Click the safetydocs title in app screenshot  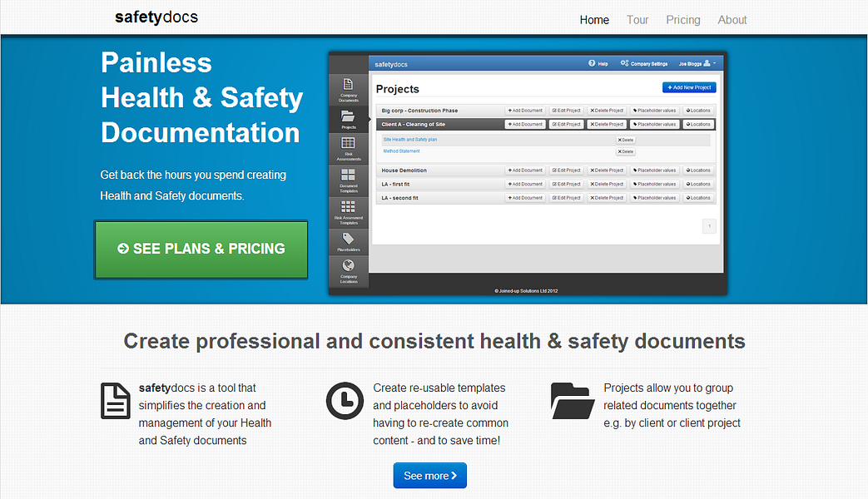click(391, 64)
